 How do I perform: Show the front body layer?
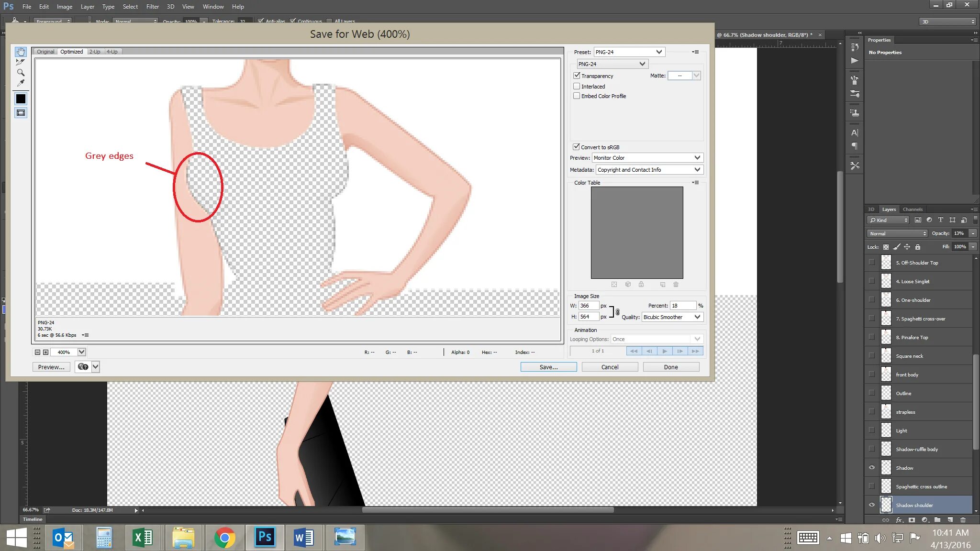point(872,374)
